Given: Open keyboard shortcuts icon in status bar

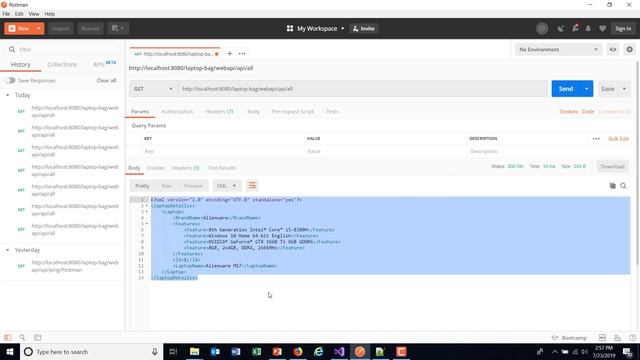Looking at the screenshot, I should (x=617, y=338).
